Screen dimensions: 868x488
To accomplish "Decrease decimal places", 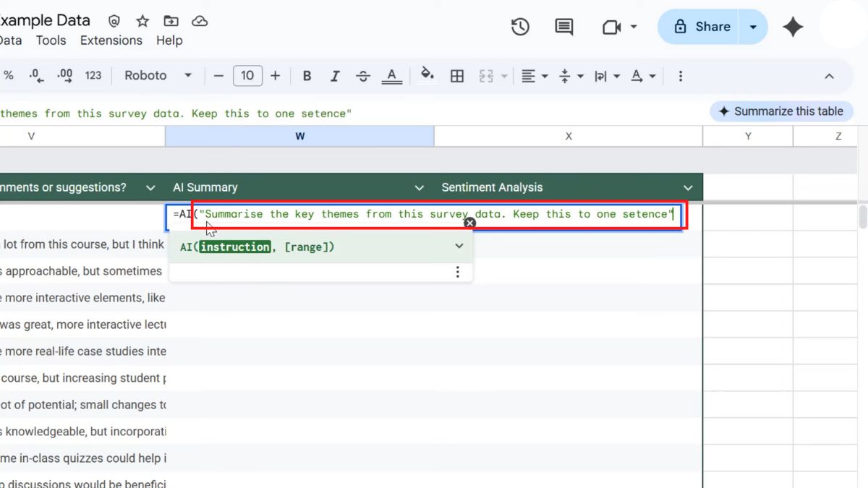I will coord(37,76).
